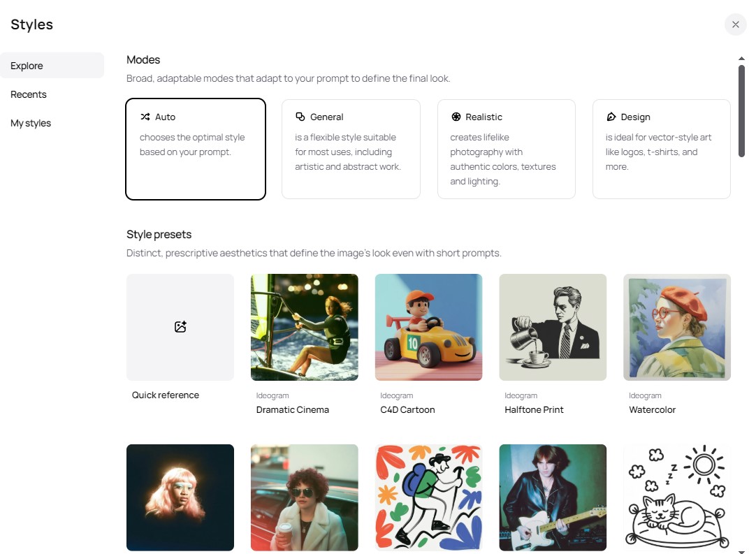Click the General mode shapes icon

[300, 117]
